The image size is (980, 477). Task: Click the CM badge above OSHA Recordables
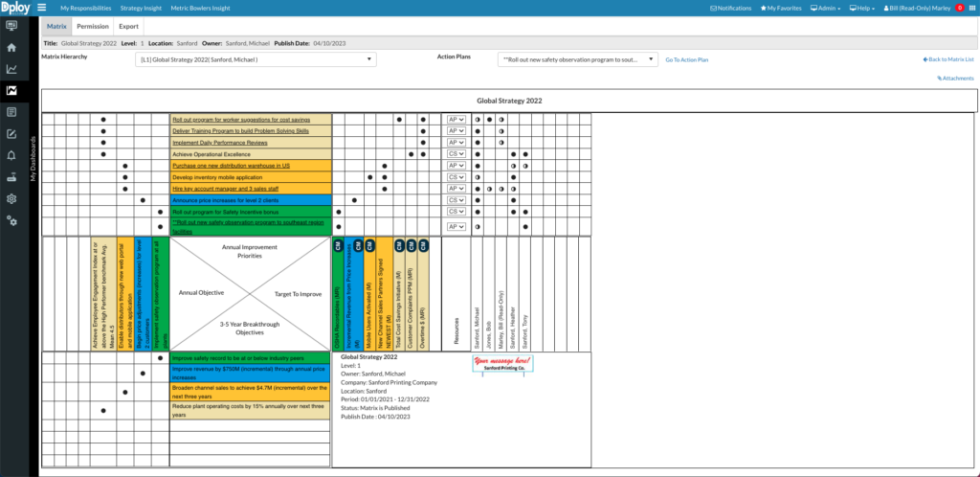pos(339,245)
